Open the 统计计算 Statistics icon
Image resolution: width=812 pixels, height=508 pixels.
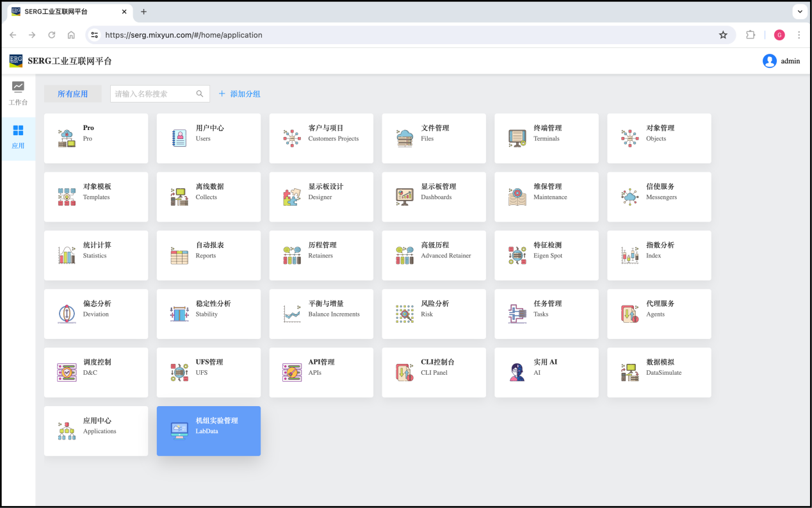point(67,256)
